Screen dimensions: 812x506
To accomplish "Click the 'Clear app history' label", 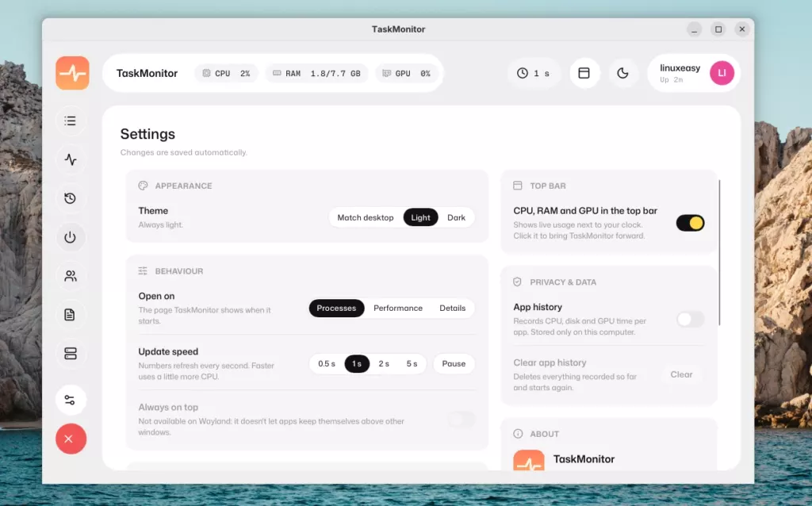I will coord(550,362).
